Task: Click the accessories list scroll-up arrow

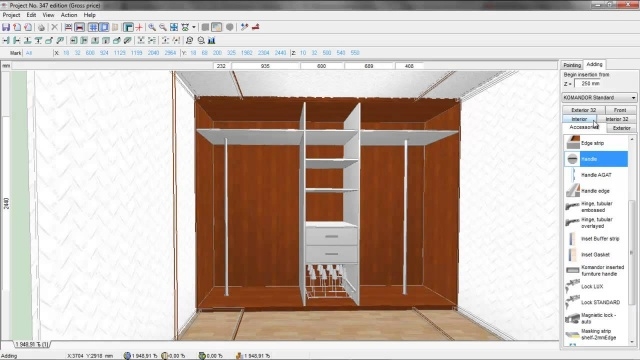Action: (x=632, y=140)
